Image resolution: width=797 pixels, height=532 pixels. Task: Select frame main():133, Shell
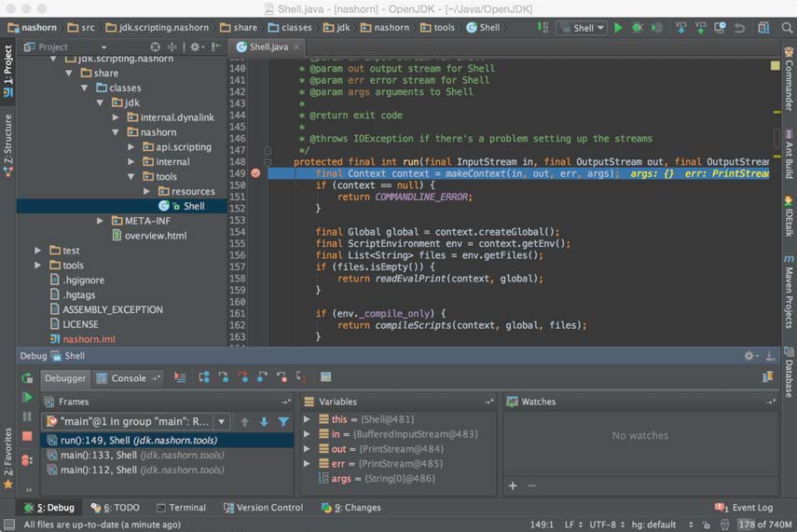(167, 456)
